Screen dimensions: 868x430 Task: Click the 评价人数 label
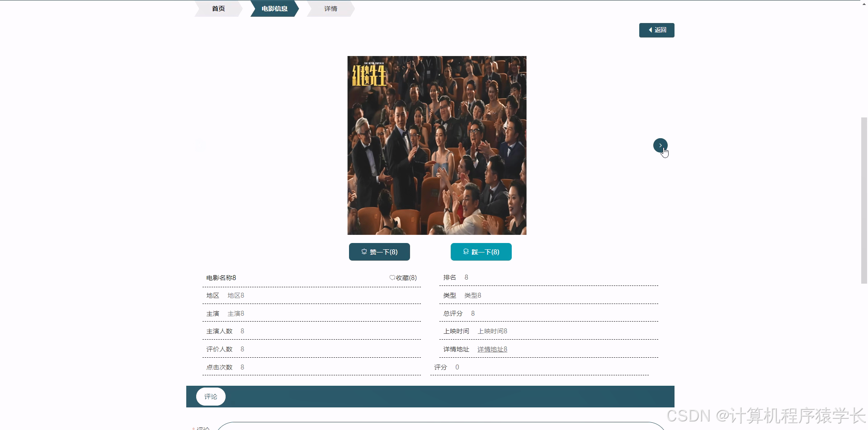(219, 349)
